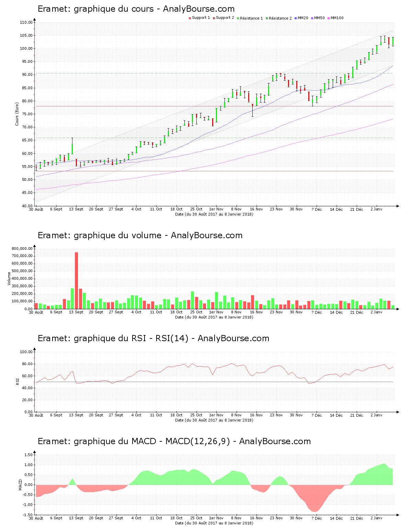Click '1er Nov' on the volume chart date axis
The width and height of the screenshot is (412, 532).
click(x=216, y=312)
